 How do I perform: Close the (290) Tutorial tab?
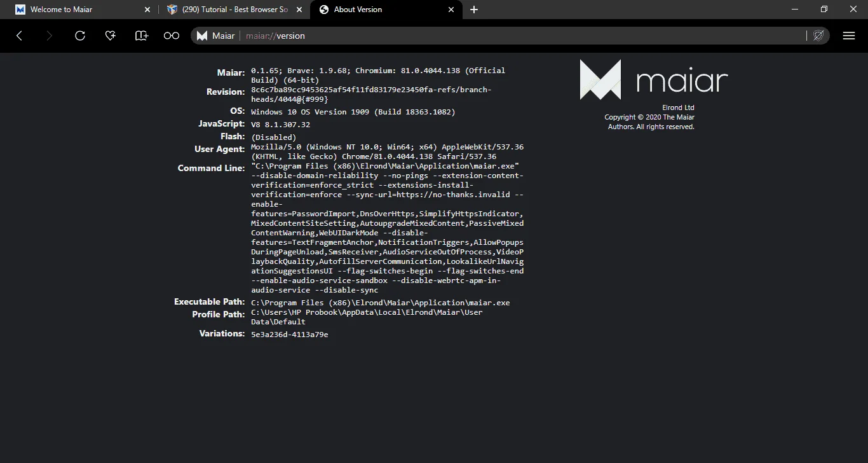(x=300, y=10)
